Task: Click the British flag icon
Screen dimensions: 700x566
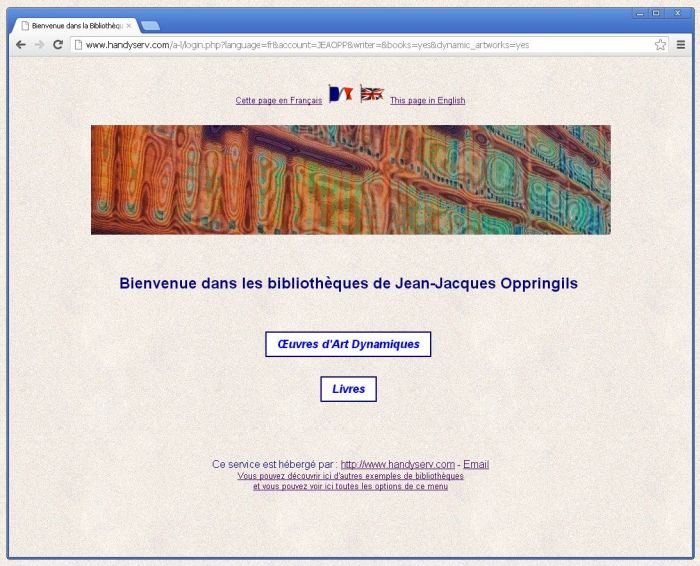Action: [x=372, y=94]
